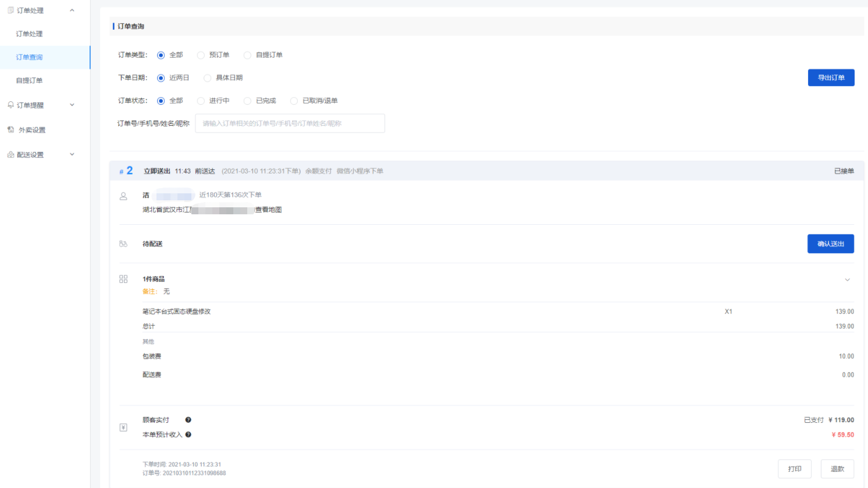The height and width of the screenshot is (488, 868).
Task: Click the 配送设置 icon in sidebar
Action: point(10,155)
